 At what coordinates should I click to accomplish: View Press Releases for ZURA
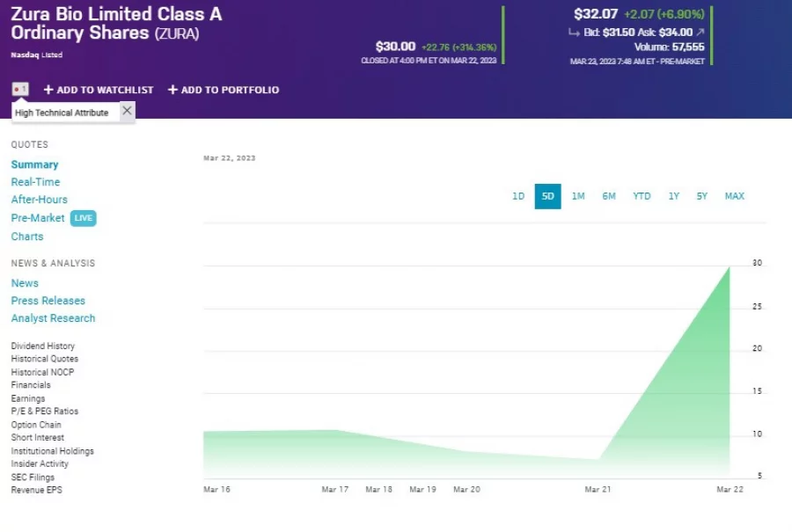[48, 301]
